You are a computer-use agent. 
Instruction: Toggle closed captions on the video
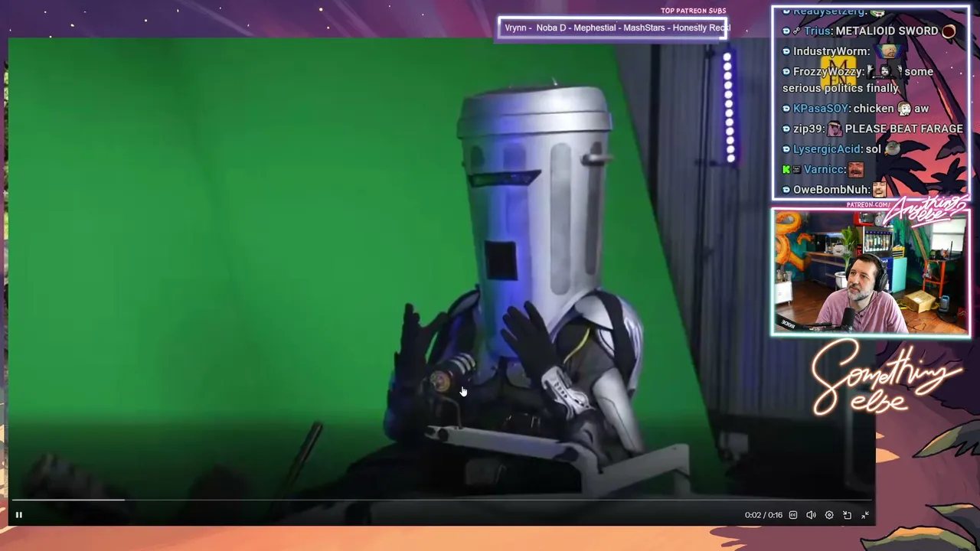[x=793, y=515]
